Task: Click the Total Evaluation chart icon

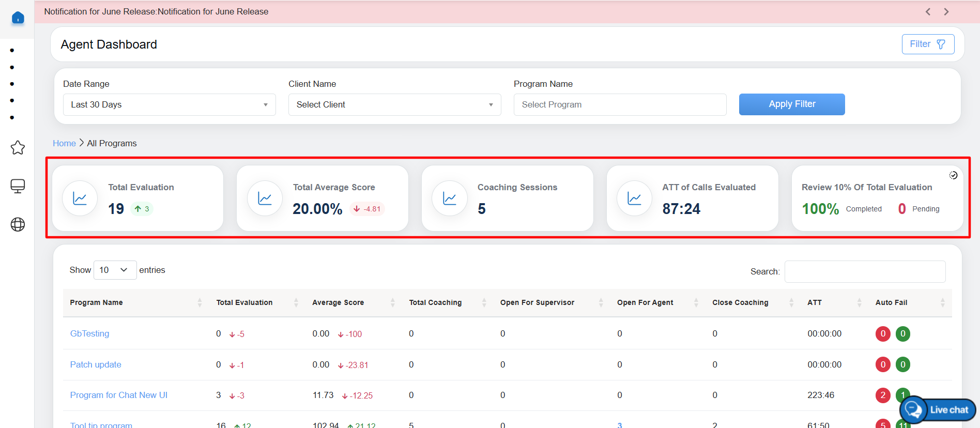Action: tap(80, 198)
